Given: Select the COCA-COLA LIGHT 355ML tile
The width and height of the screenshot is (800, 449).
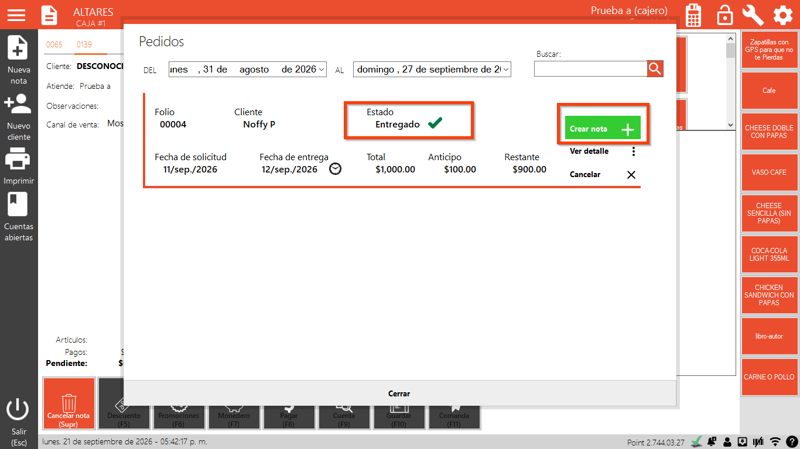Looking at the screenshot, I should point(769,254).
